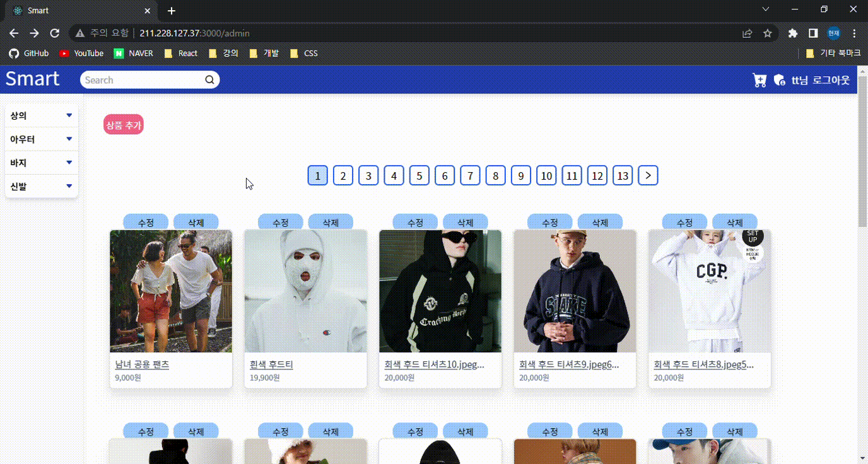Go to next pagination page arrow
This screenshot has width=868, height=464.
(648, 175)
